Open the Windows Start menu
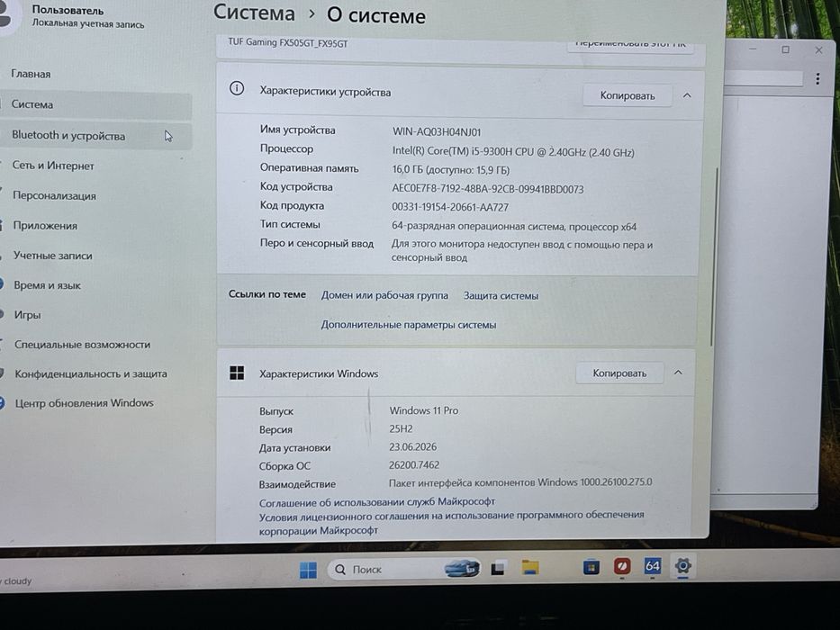Screen dimensions: 840x630 308,570
